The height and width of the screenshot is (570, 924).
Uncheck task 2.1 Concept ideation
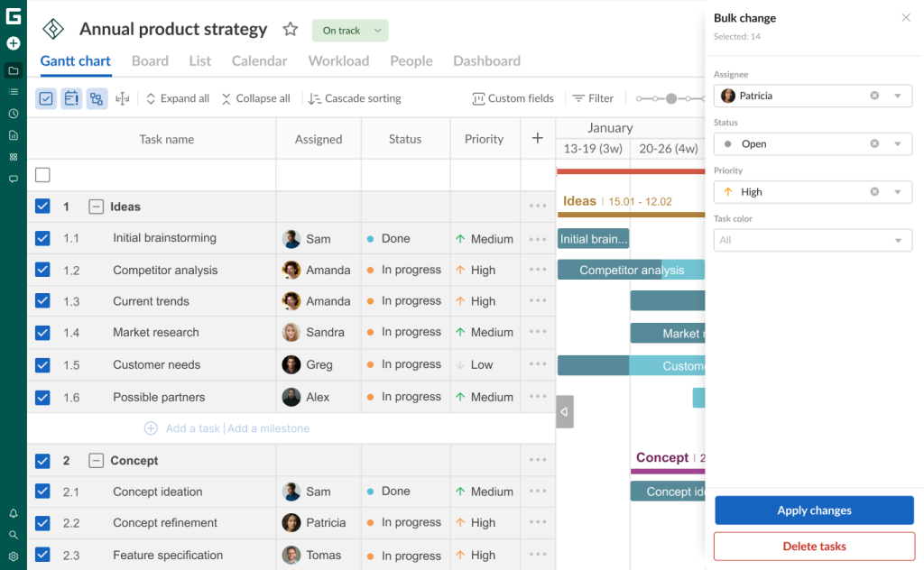point(42,492)
